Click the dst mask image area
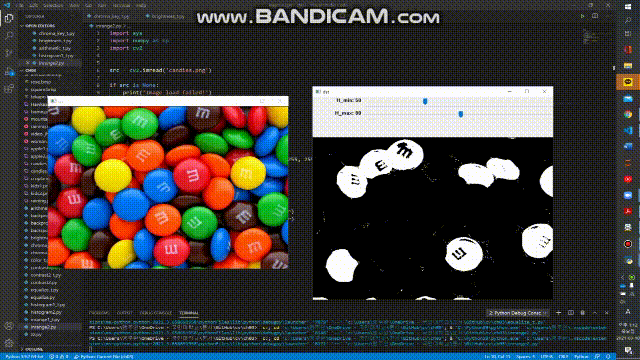 point(433,218)
